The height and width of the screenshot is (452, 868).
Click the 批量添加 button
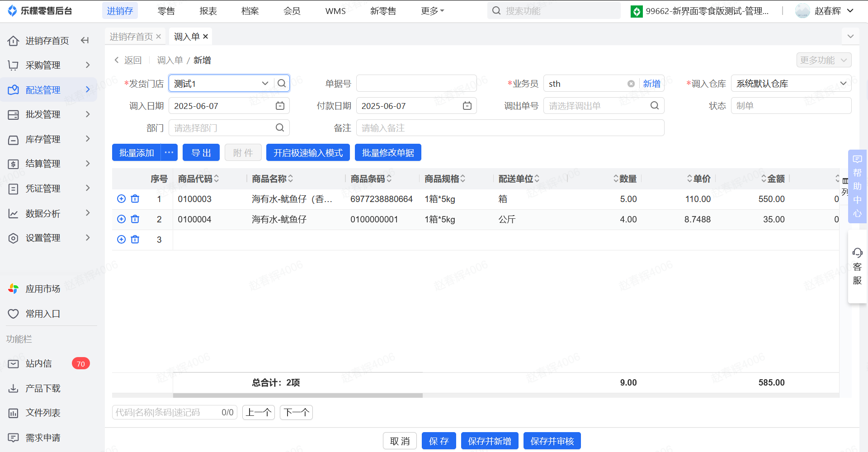(137, 153)
